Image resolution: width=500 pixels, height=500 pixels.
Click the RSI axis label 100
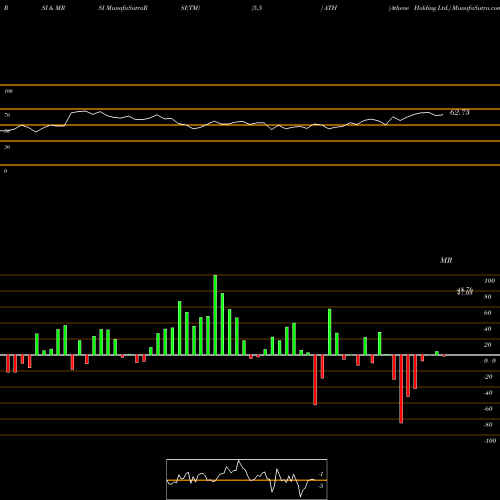point(9,91)
